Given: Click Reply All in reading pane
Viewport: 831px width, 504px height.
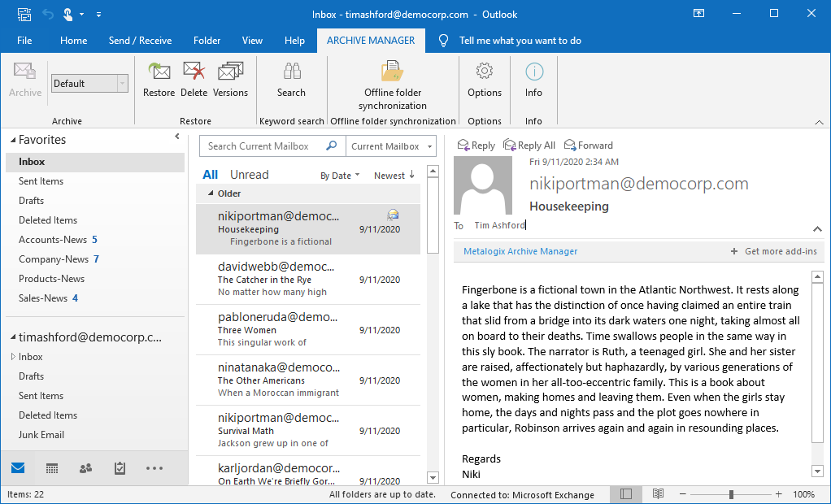Looking at the screenshot, I should point(529,146).
